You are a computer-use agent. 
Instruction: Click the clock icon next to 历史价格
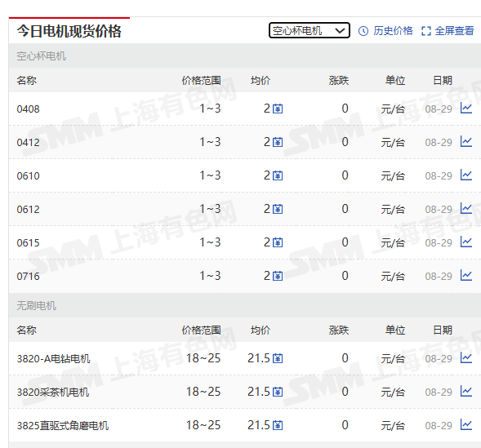[x=363, y=31]
